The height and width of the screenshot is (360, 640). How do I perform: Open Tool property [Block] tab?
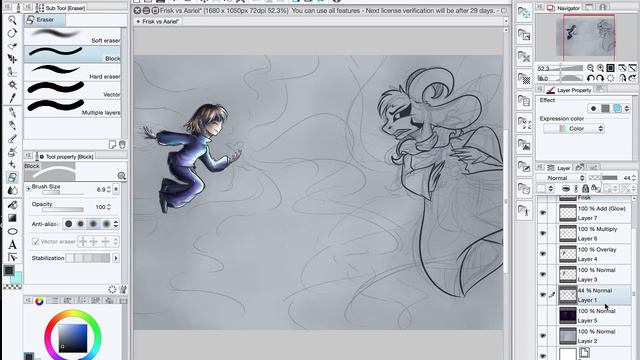[64, 157]
